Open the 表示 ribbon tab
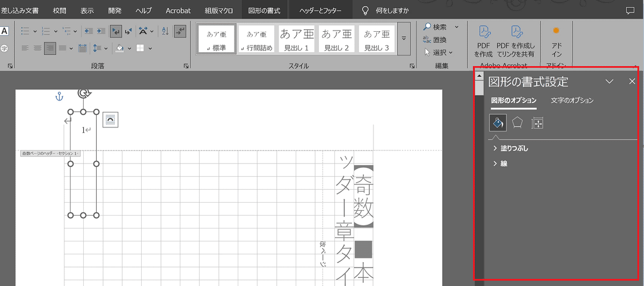 87,10
